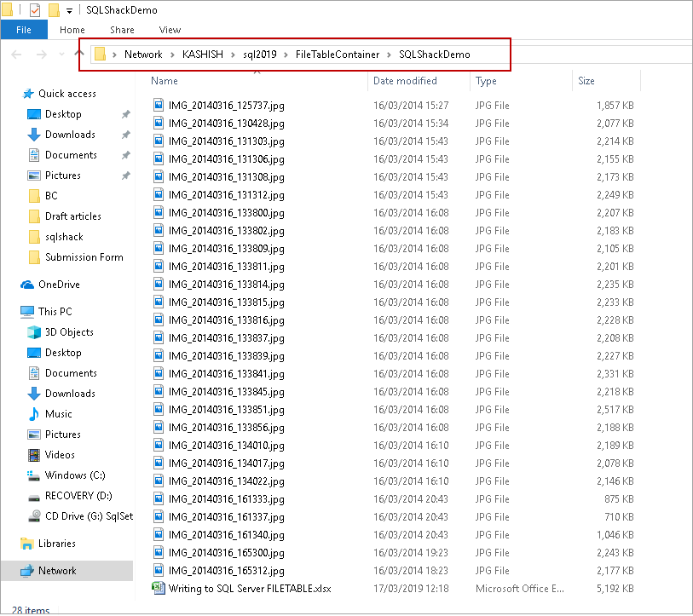Click the folder icon on the Quick Access Toolbar
693x616 pixels.
click(x=54, y=9)
